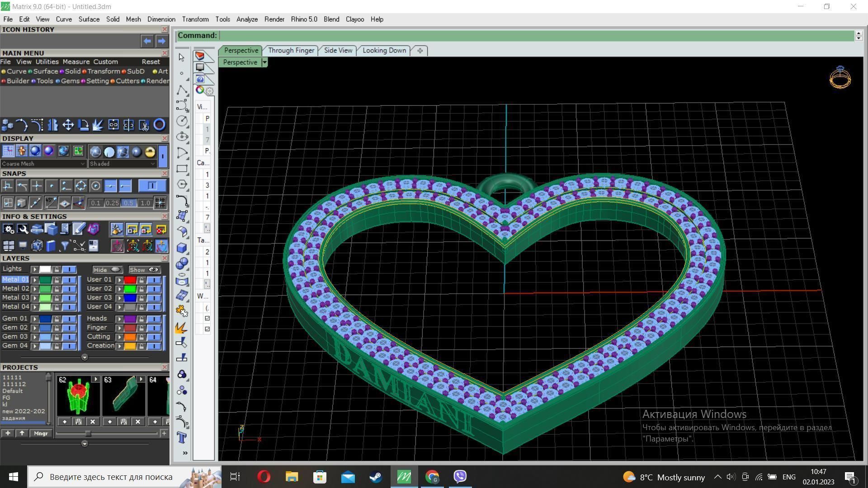Collapse the Layers panel with bottom arrow
The width and height of the screenshot is (868, 488).
pyautogui.click(x=85, y=357)
